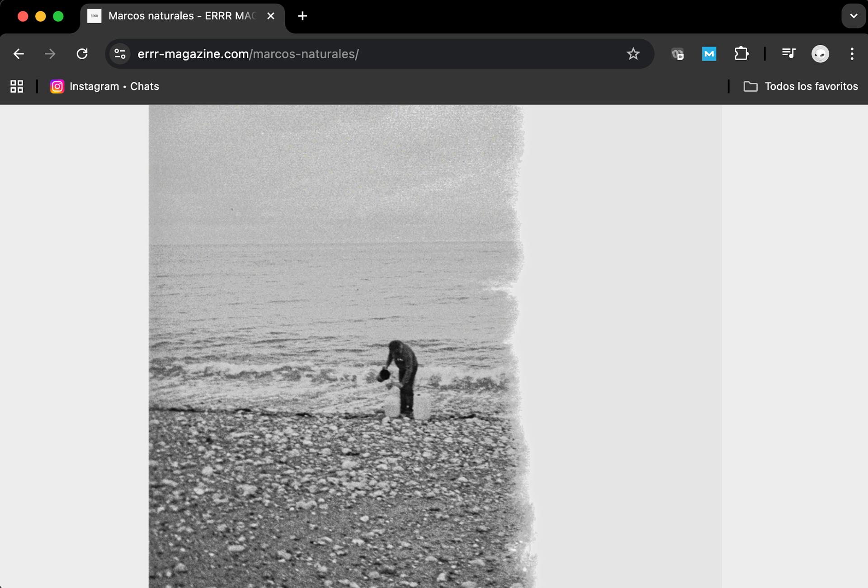This screenshot has height=588, width=868.
Task: Open the media controls icon
Action: pos(788,54)
